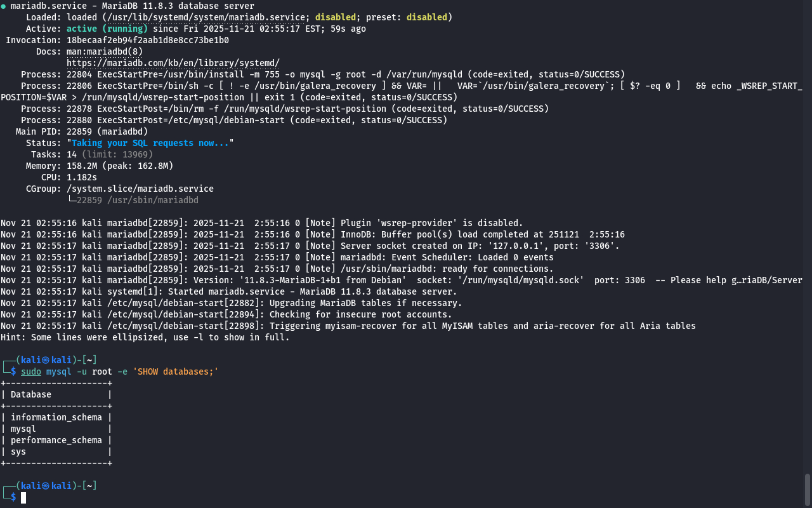Select the information_schema database row
This screenshot has height=508, width=812.
(56, 417)
